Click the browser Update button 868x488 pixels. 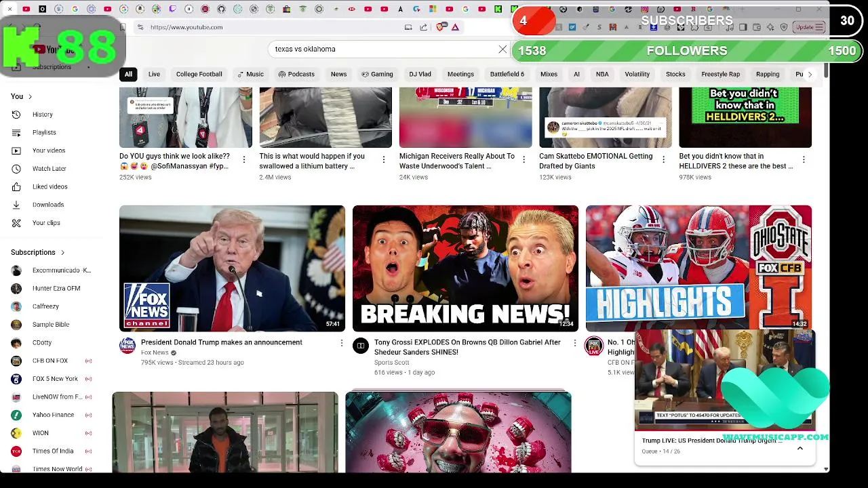809,27
